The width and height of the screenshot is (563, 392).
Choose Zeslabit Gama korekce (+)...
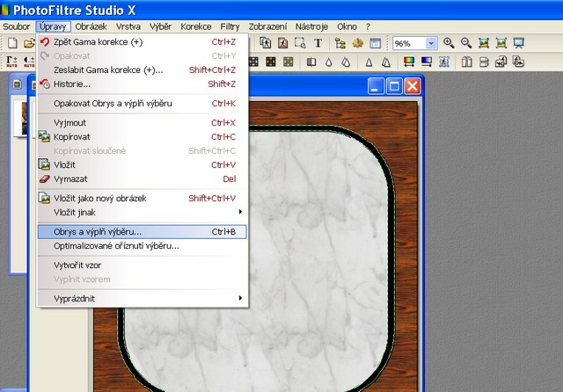click(143, 70)
